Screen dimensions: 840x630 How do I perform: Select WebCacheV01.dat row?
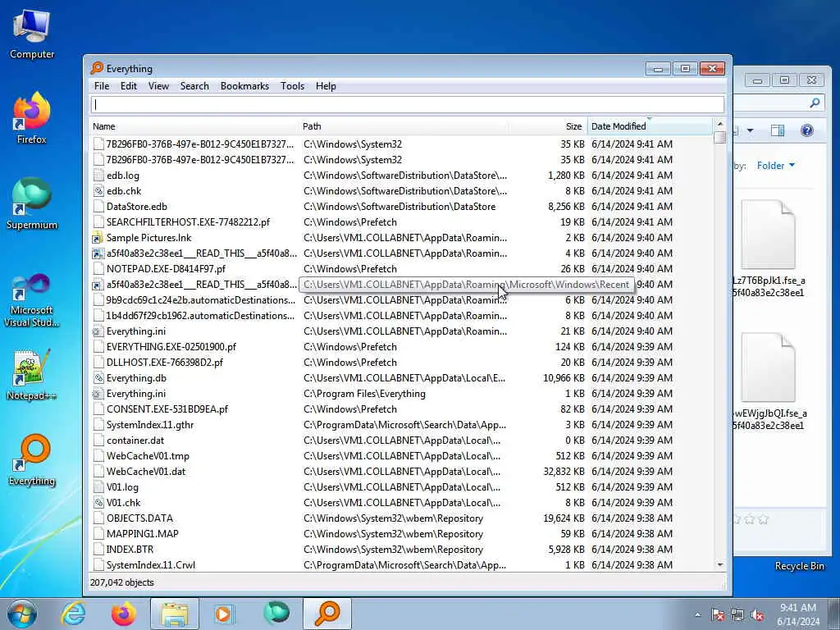(402, 472)
